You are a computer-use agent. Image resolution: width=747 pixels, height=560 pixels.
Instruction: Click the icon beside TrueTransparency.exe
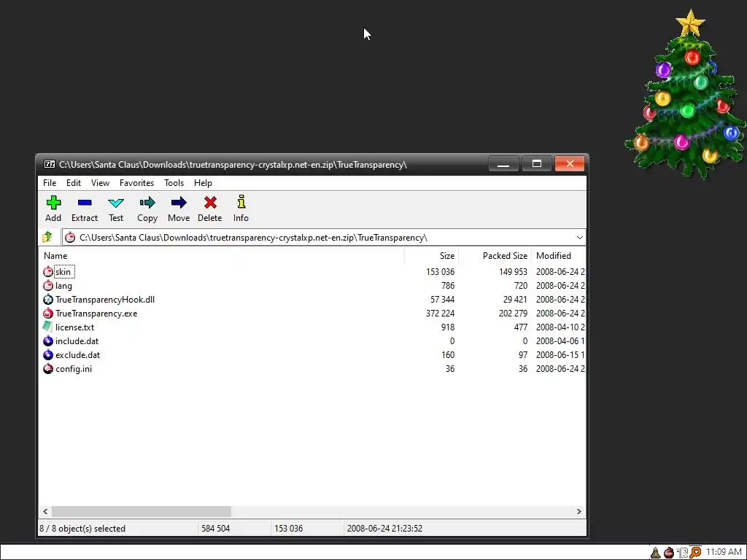(x=48, y=314)
